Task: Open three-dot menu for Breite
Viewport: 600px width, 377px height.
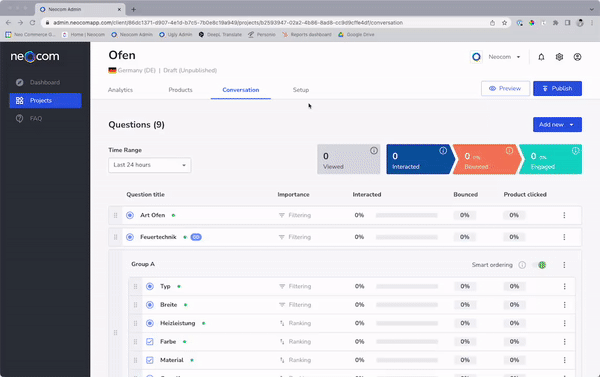Action: [x=564, y=305]
